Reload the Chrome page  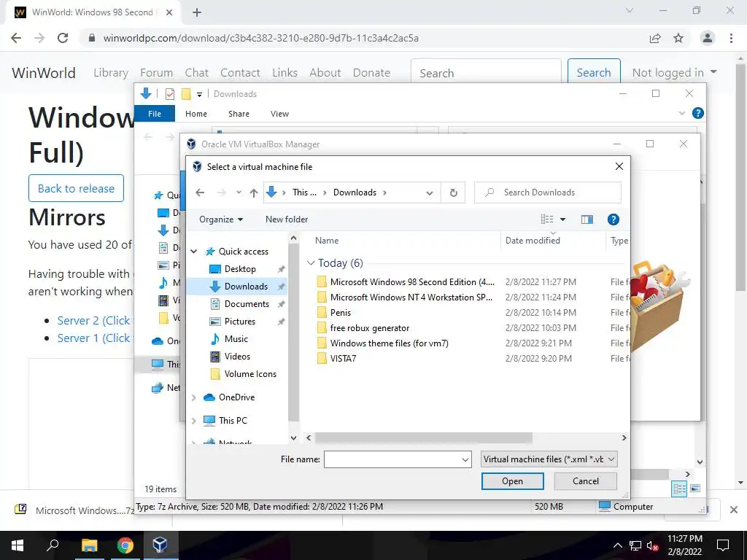point(63,38)
